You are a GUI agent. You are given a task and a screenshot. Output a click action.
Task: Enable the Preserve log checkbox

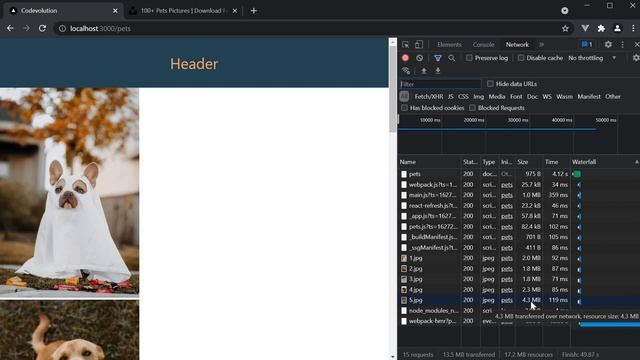coord(469,58)
